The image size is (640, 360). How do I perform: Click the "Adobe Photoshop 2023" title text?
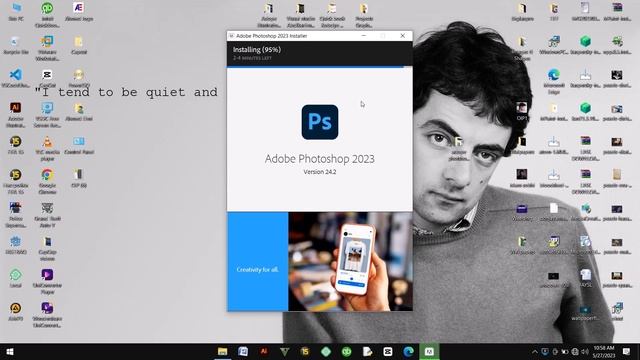(320, 158)
